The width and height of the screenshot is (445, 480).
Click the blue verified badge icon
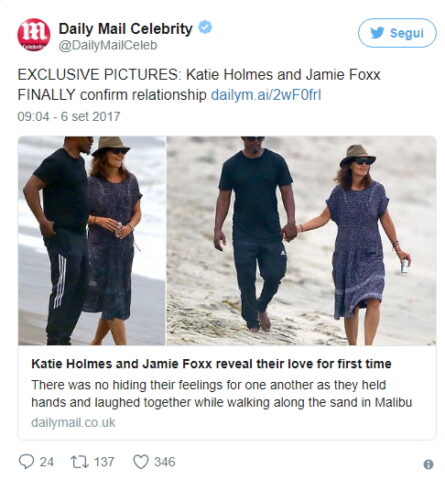click(205, 27)
